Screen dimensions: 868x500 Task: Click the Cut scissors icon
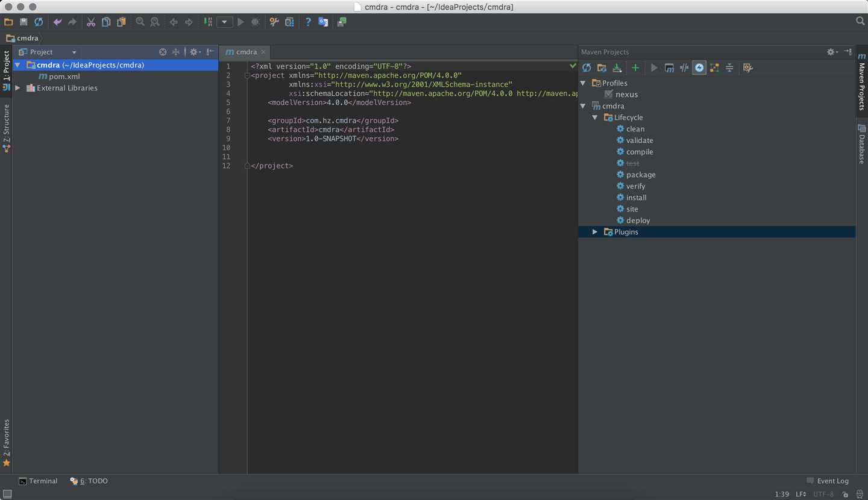(91, 22)
